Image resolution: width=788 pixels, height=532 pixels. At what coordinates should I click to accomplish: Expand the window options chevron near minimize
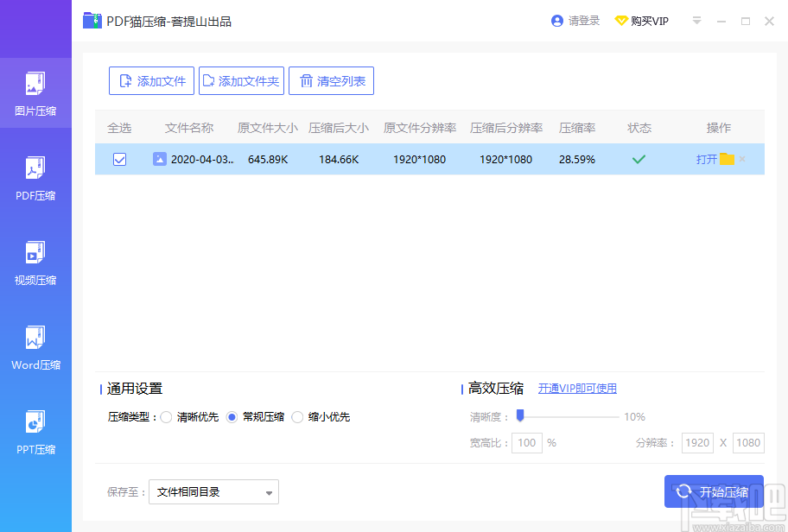pos(696,20)
